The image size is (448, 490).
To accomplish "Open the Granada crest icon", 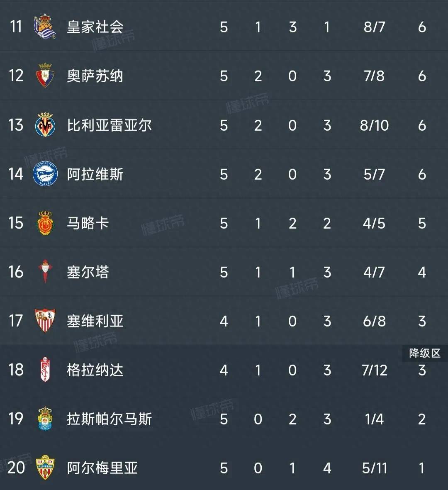I will pos(45,370).
